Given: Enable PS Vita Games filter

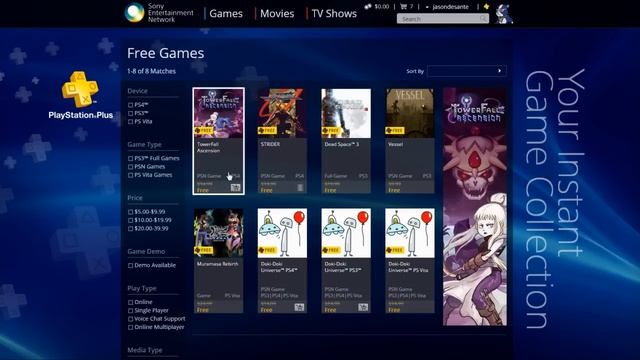Looking at the screenshot, I should tap(131, 175).
